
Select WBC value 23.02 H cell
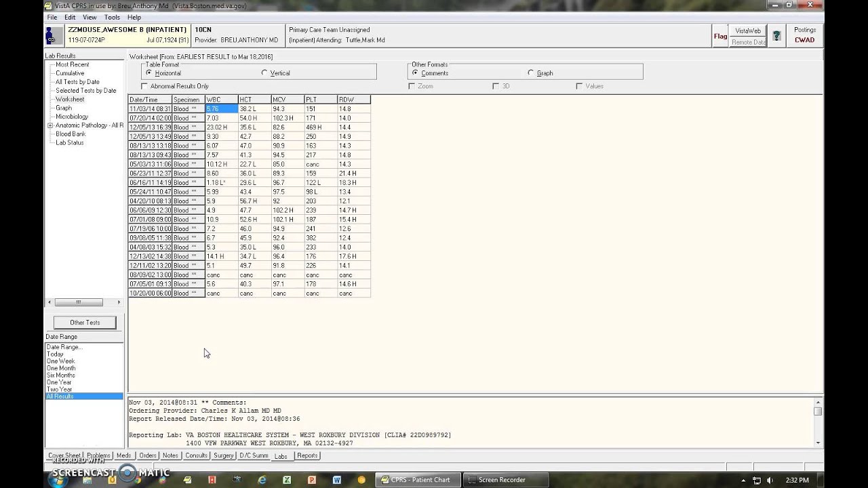tap(221, 127)
